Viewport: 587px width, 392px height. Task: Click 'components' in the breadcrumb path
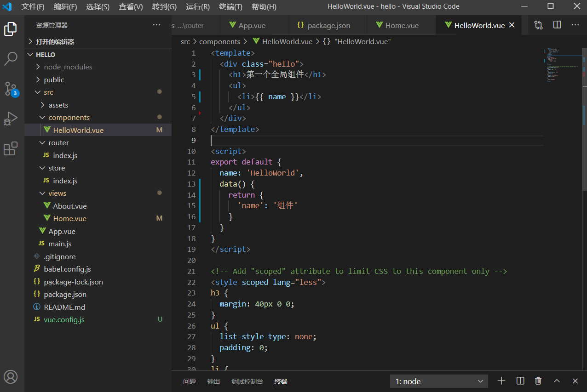tap(219, 42)
